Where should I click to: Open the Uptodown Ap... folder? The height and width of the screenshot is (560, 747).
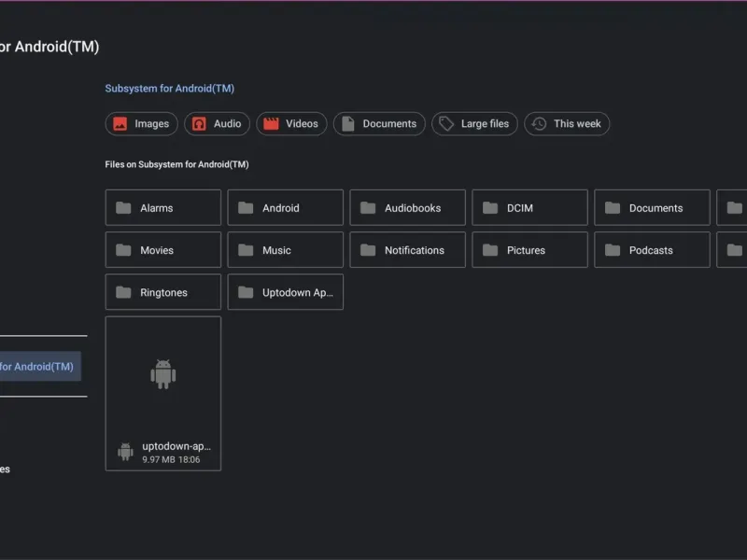coord(286,292)
